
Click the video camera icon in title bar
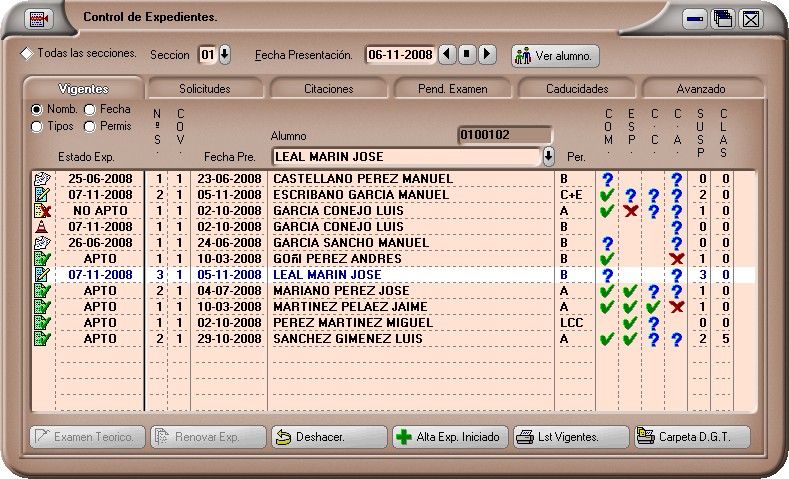pyautogui.click(x=39, y=18)
